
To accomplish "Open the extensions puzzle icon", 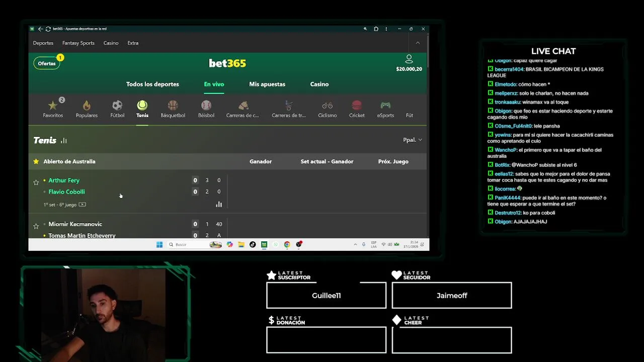I will click(376, 29).
